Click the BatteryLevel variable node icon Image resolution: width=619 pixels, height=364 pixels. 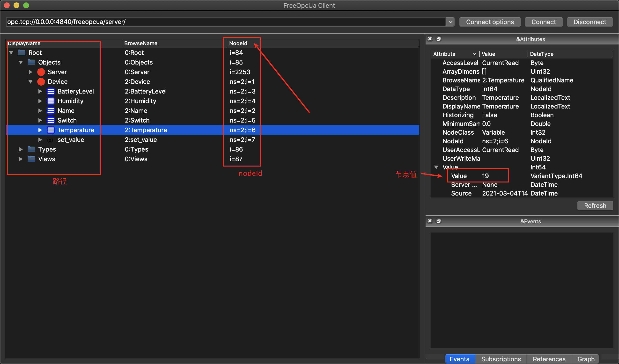51,91
